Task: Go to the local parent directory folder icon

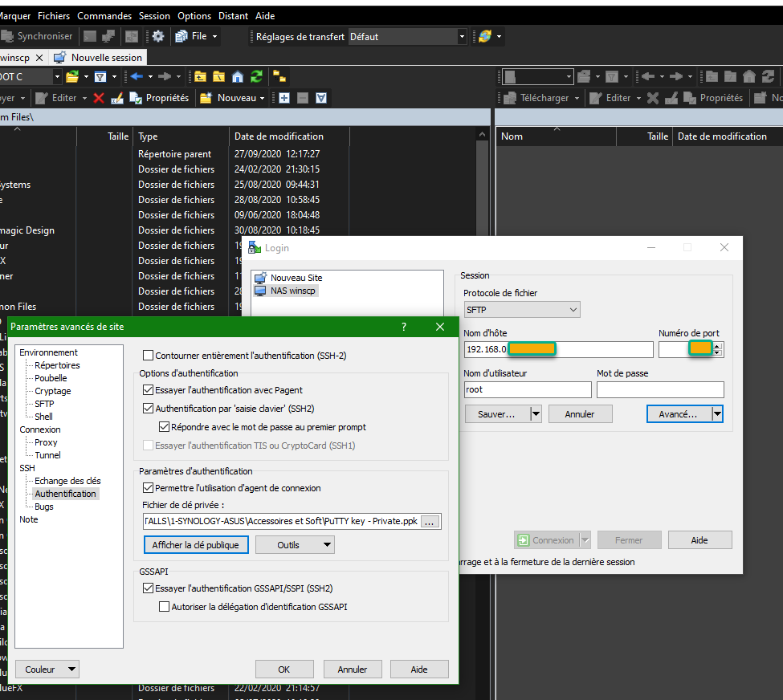Action: pos(201,76)
